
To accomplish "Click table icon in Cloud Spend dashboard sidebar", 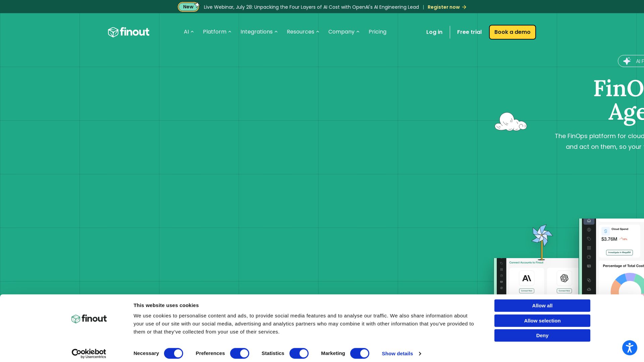I will point(589,266).
